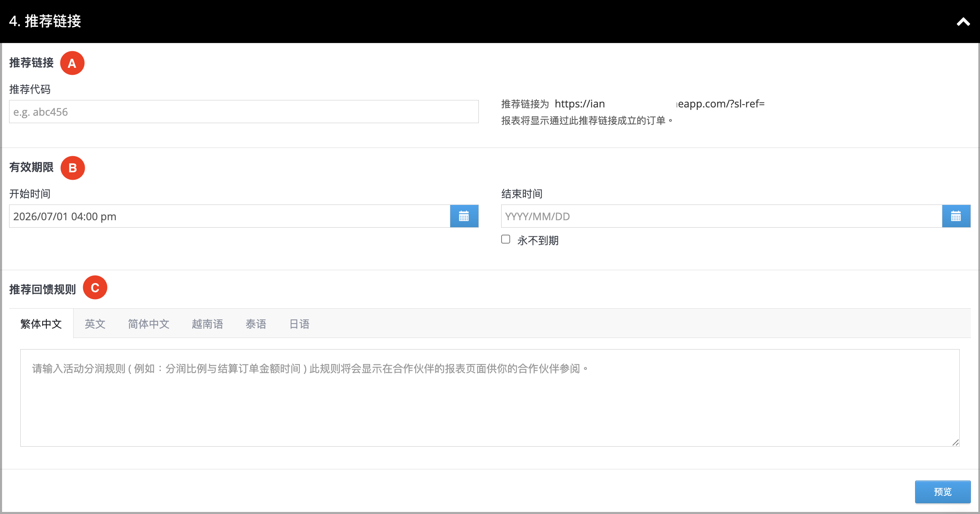Click the 开始时间 date field

pos(229,216)
